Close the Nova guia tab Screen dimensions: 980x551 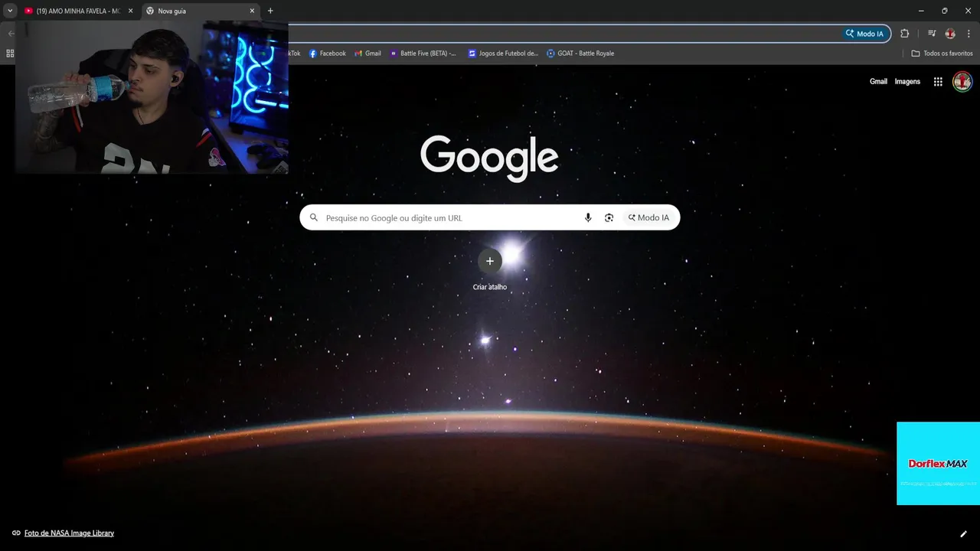tap(252, 11)
